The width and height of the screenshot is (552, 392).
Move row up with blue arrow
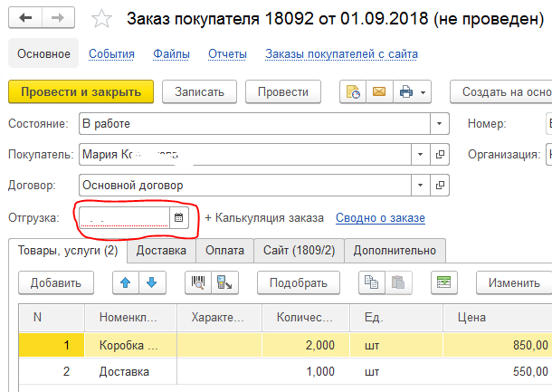coord(126,282)
